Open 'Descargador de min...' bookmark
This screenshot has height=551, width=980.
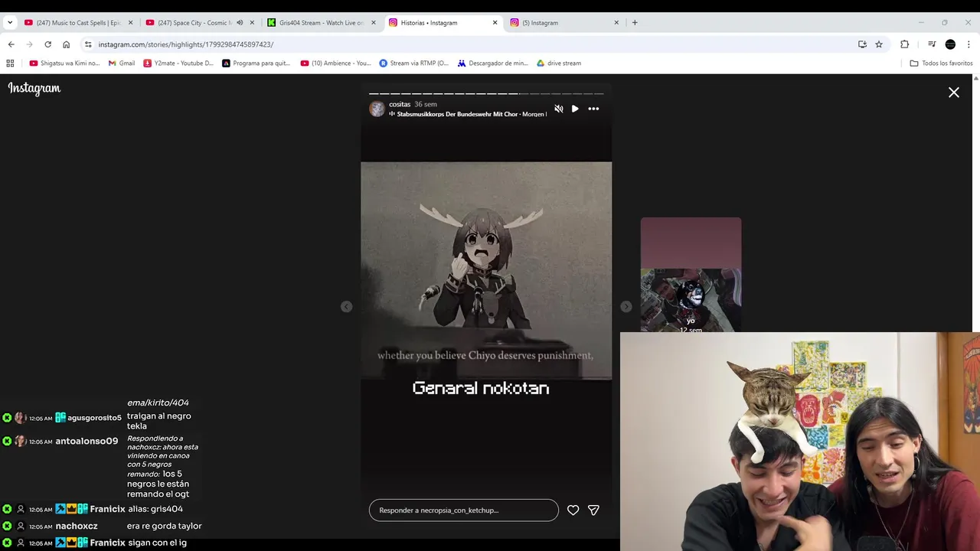(x=493, y=64)
